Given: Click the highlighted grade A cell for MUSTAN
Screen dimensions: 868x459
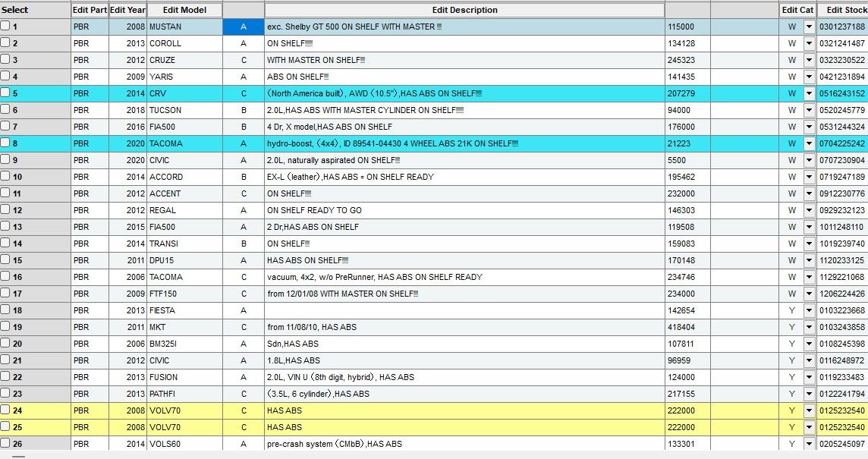Looking at the screenshot, I should pos(244,27).
